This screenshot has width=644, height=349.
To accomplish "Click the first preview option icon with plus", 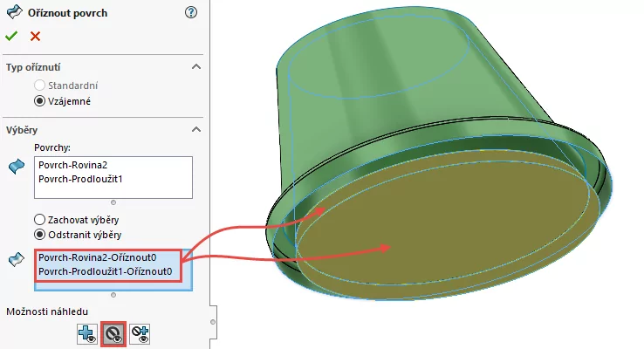I will point(86,332).
